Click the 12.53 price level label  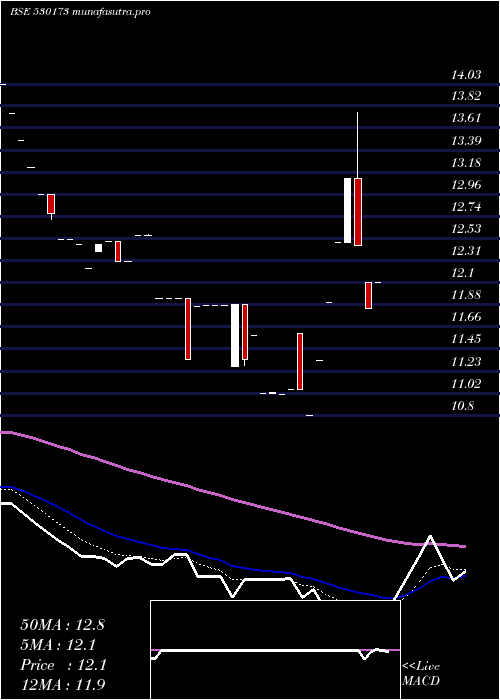(466, 229)
